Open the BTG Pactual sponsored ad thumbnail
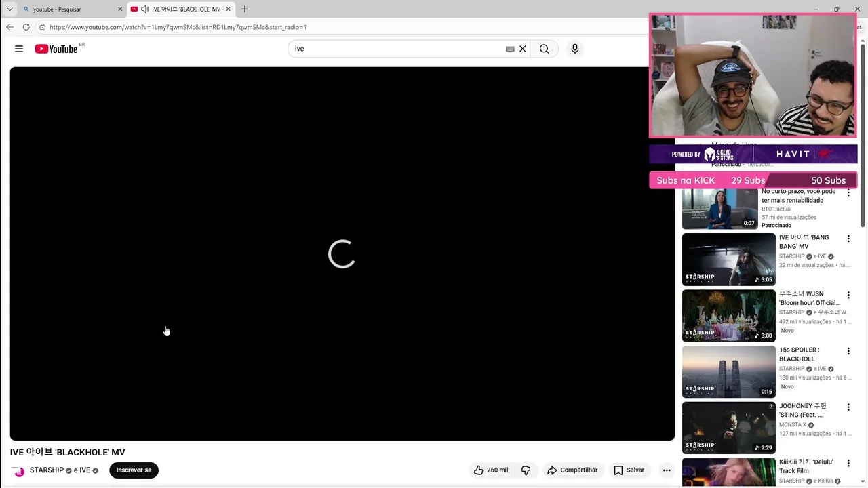 [719, 209]
